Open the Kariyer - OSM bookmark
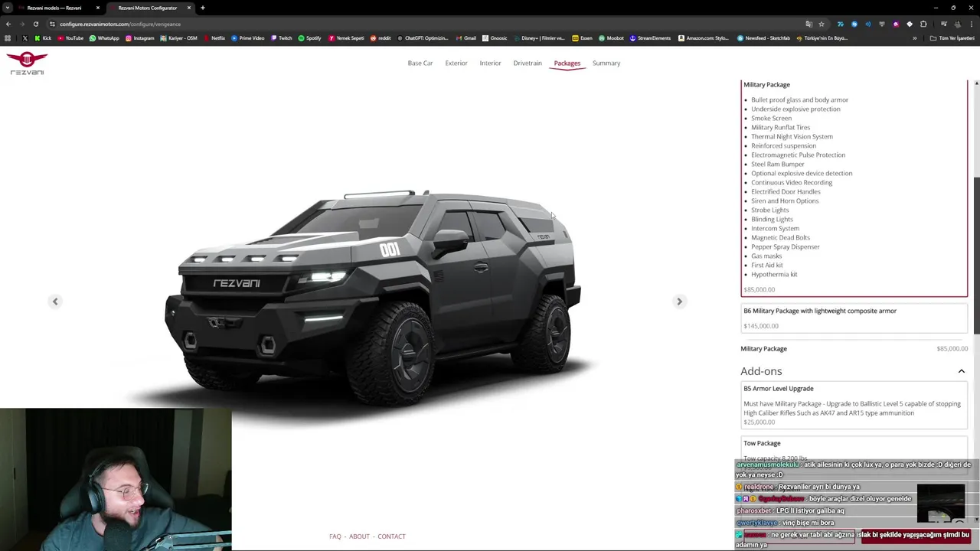The height and width of the screenshot is (551, 980). point(178,38)
